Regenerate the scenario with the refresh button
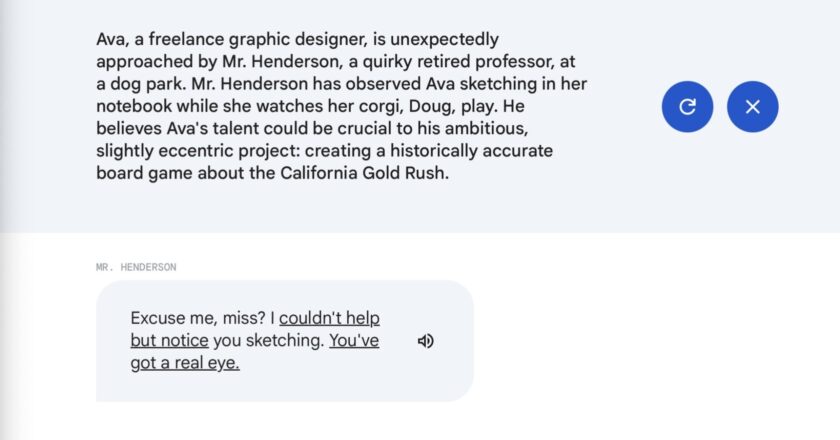Viewport: 840px width, 440px height. [x=687, y=107]
